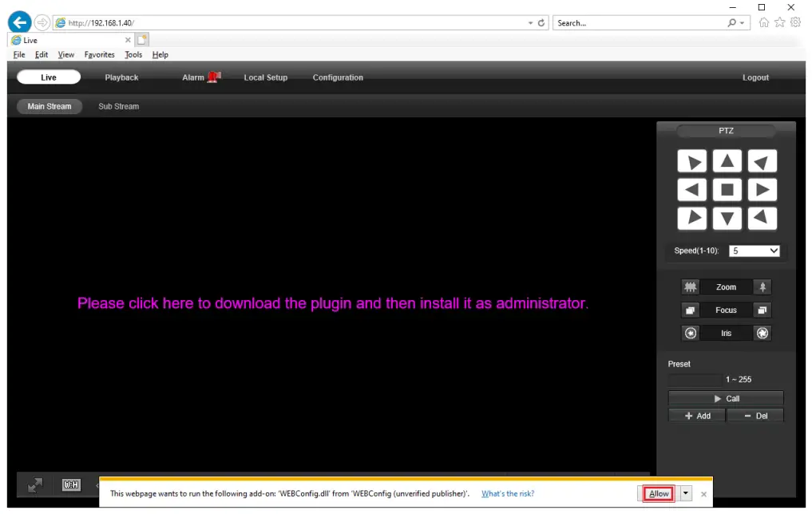Open the Tools menu

[133, 54]
